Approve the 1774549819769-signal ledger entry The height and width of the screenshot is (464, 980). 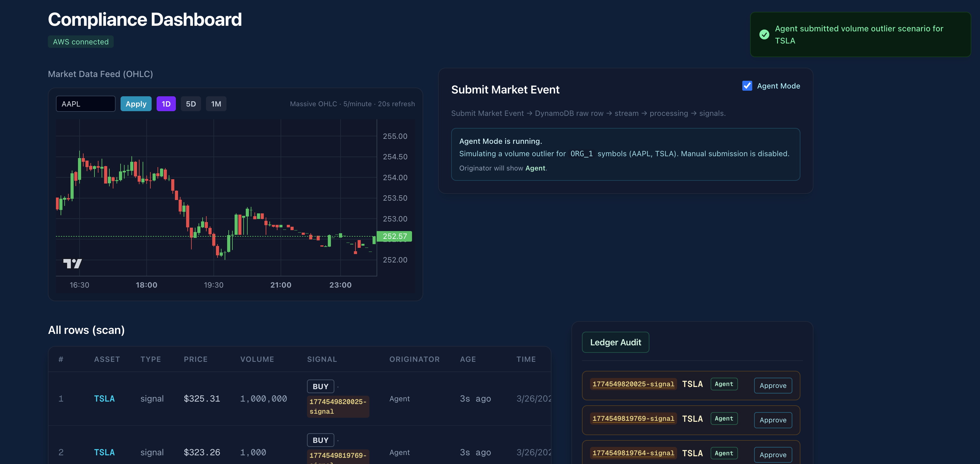pos(773,420)
